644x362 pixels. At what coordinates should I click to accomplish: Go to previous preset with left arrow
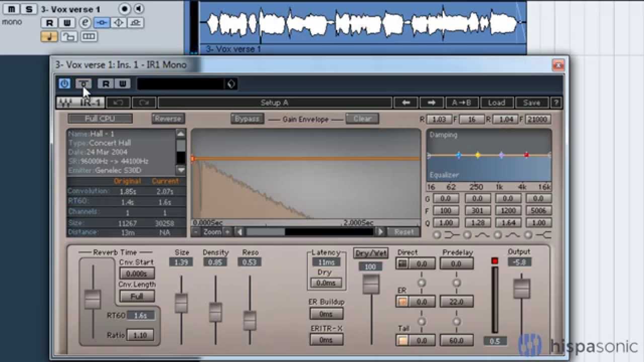pos(406,103)
